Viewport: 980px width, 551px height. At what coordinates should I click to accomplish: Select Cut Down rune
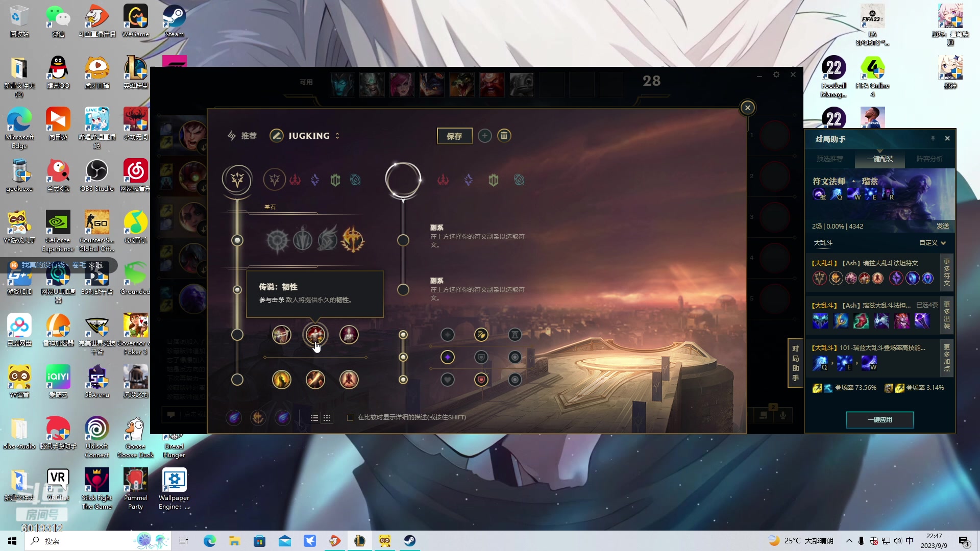(315, 380)
